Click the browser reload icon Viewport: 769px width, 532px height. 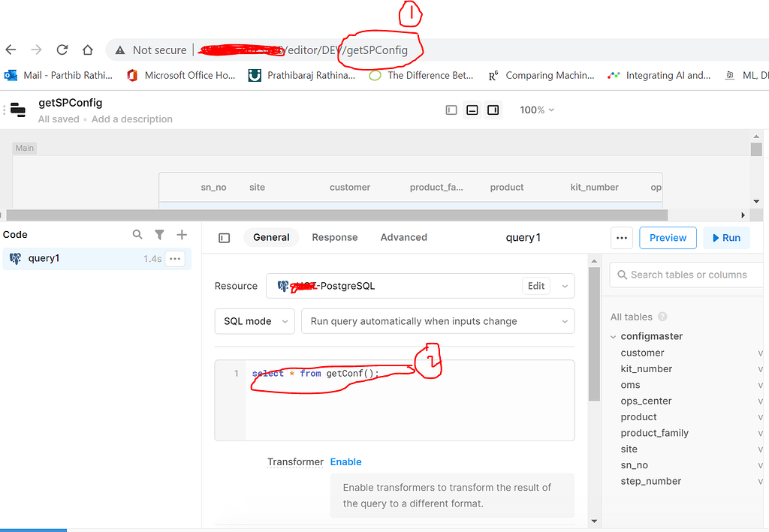tap(62, 50)
